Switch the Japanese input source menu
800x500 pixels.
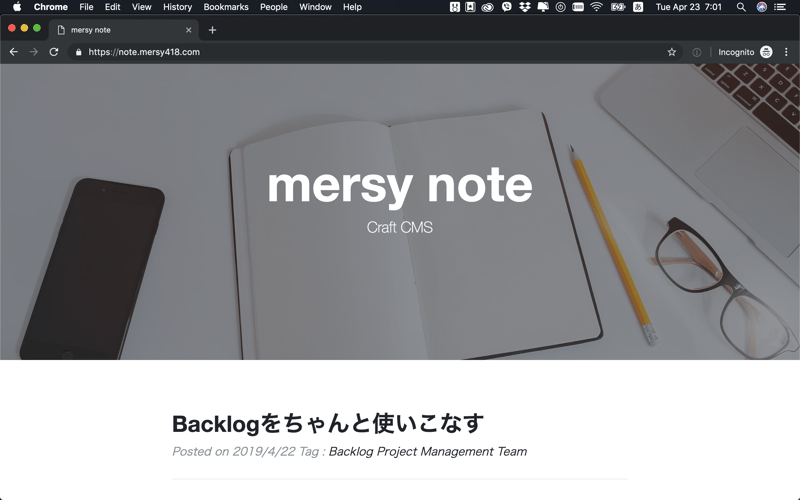click(638, 7)
